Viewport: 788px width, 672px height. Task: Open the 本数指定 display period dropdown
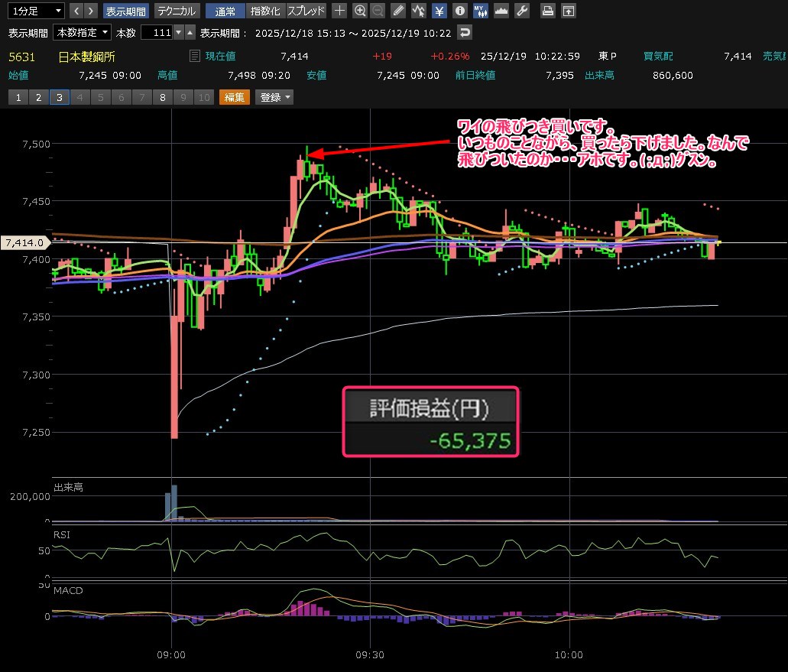[82, 33]
